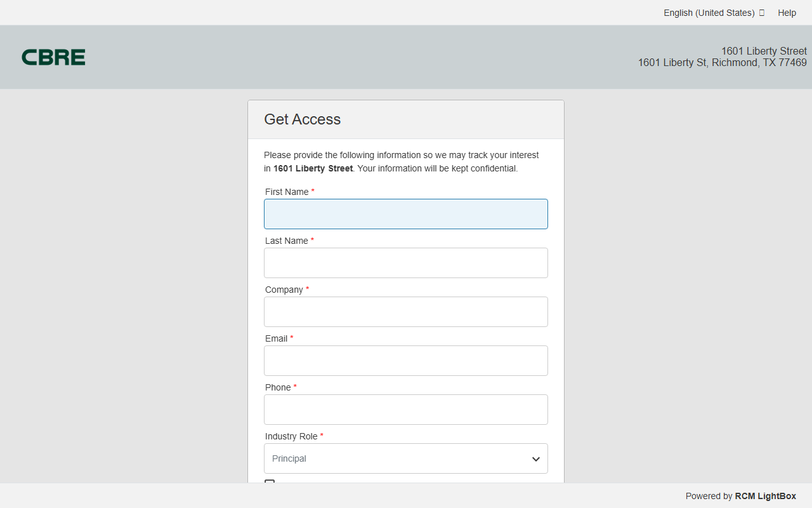Open the English (United States) language selector
The width and height of the screenshot is (812, 508).
tap(714, 13)
